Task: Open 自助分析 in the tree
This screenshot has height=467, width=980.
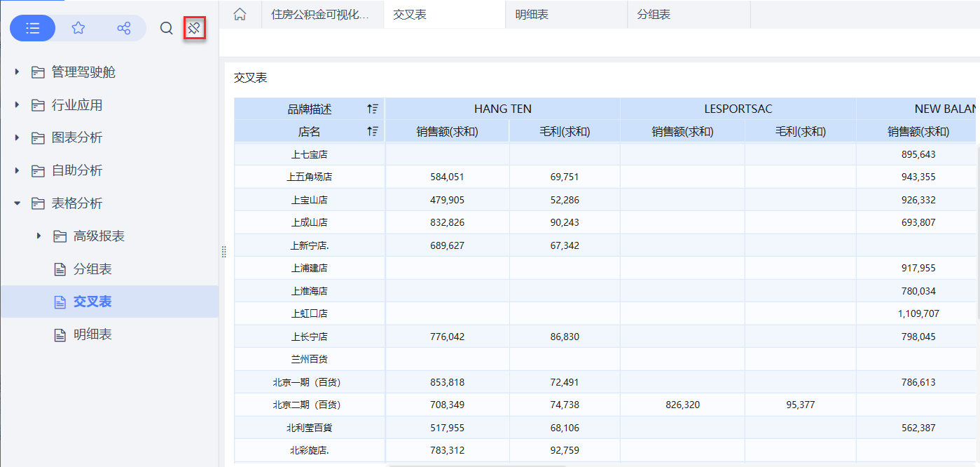Action: [x=77, y=170]
